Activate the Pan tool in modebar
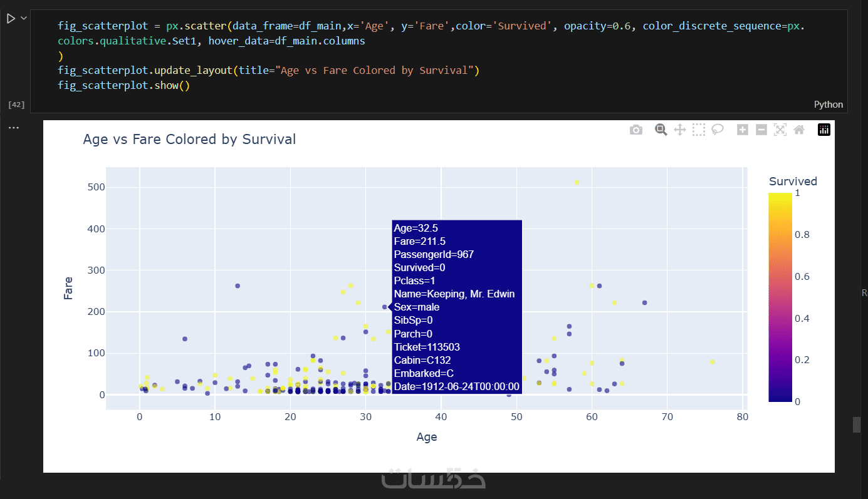868x499 pixels. [679, 130]
